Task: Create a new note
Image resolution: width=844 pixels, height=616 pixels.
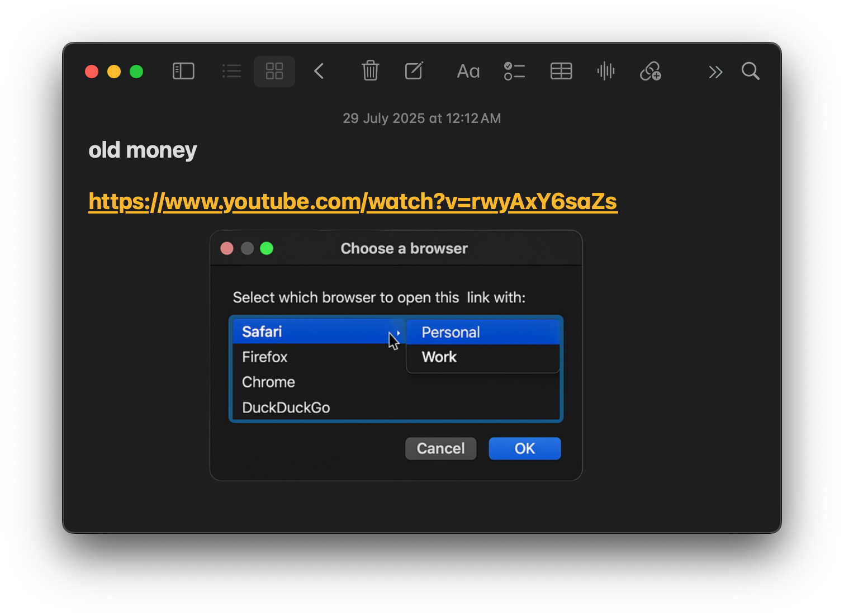Action: pos(414,71)
